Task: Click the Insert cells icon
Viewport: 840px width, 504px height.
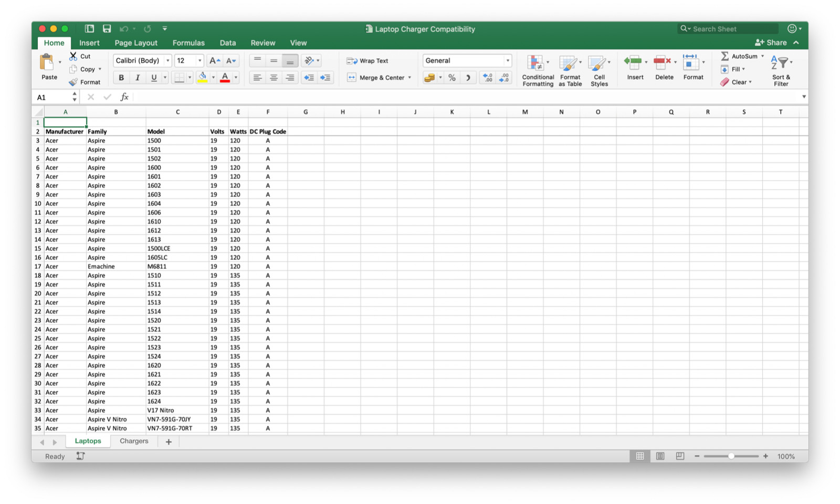Action: pos(633,62)
